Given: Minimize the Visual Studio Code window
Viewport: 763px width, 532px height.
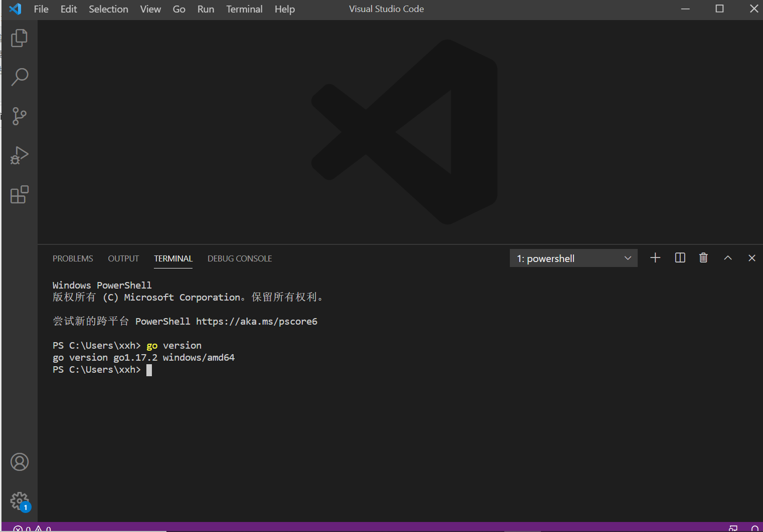Looking at the screenshot, I should (x=685, y=9).
